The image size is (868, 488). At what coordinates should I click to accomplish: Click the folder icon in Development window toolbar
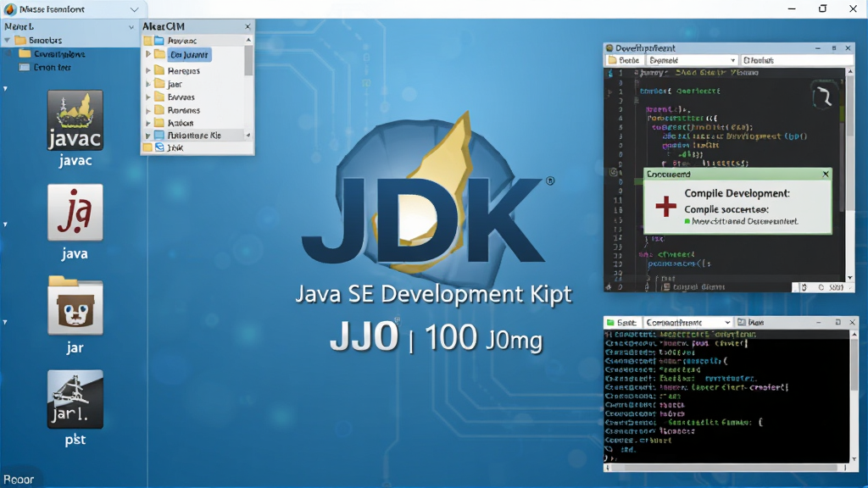click(612, 60)
